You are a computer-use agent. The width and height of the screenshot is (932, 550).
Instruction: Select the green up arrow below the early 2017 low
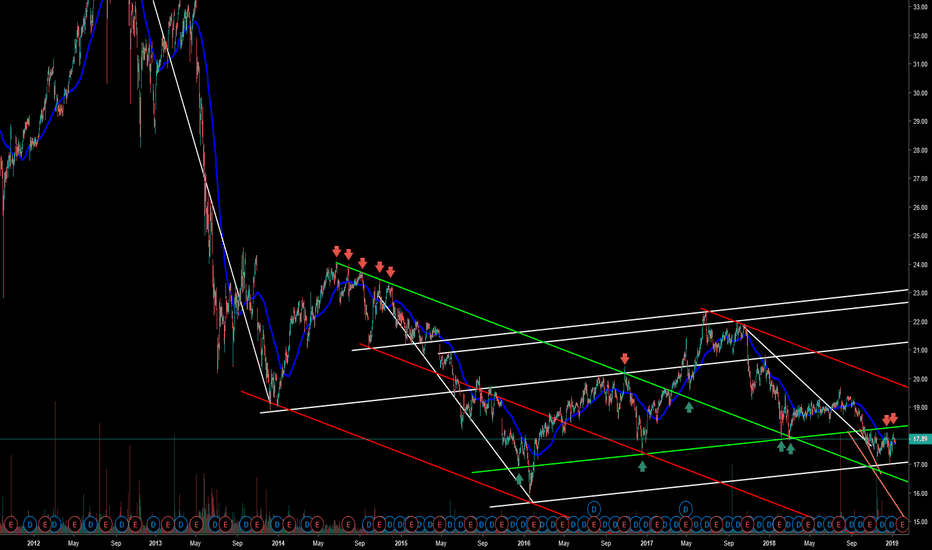click(642, 467)
